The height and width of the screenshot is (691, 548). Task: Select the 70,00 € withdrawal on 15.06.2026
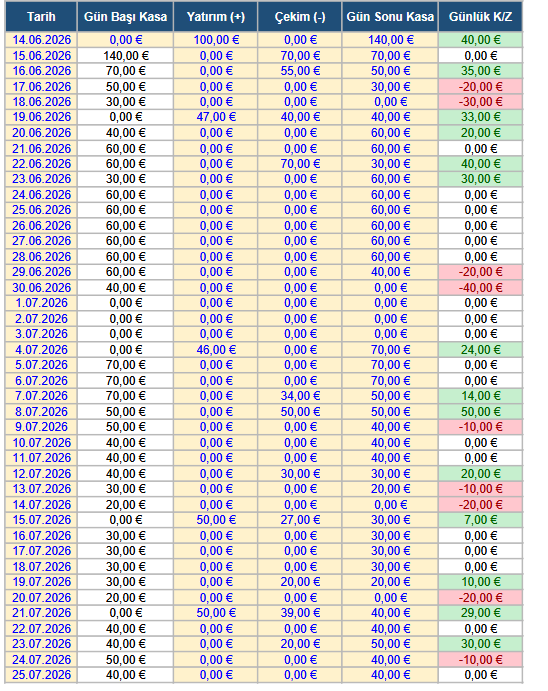coord(300,56)
